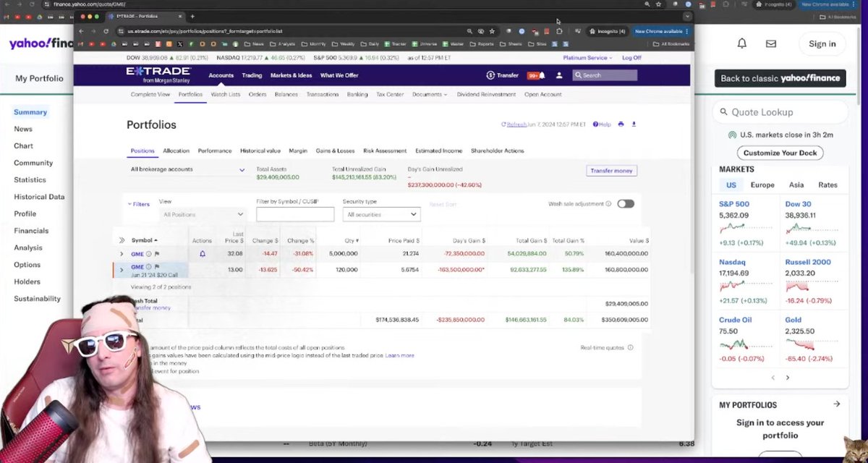Click the Yahoo Finance mail icon
868x463 pixels.
pyautogui.click(x=771, y=43)
